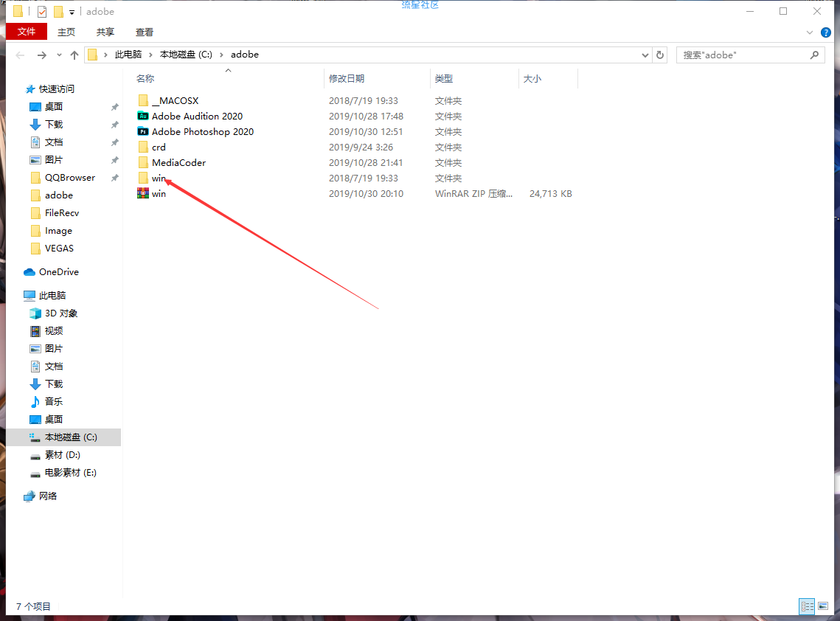
Task: Select OneDrive in the navigation pane
Action: (x=58, y=272)
